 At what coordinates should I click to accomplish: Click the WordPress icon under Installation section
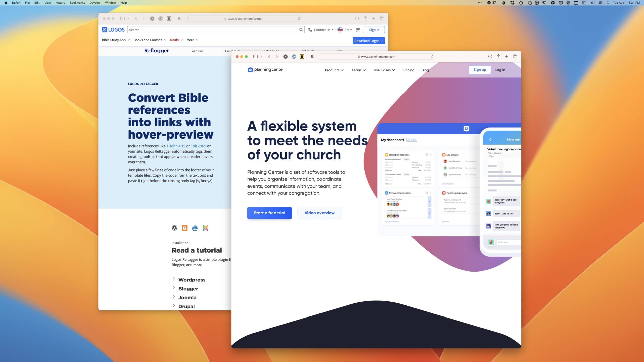tap(174, 228)
